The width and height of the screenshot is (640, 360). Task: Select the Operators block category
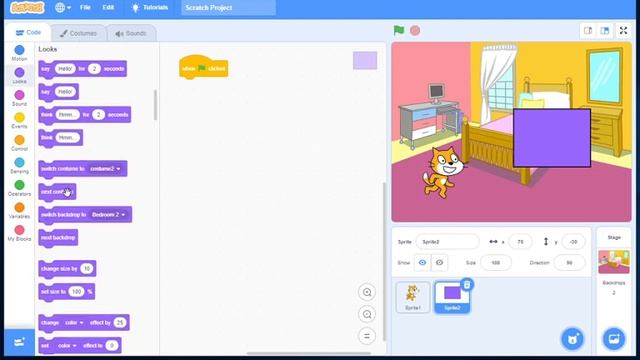tap(19, 188)
